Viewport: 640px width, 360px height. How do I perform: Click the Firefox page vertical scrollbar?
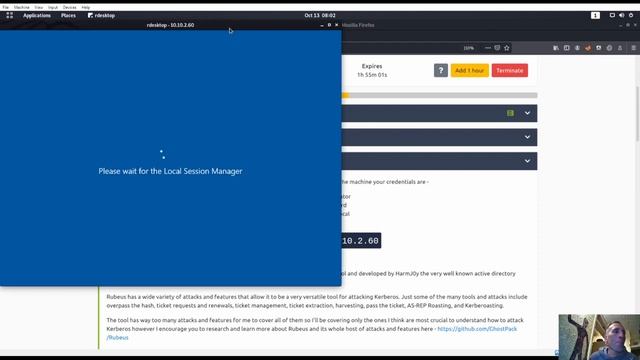[637, 114]
